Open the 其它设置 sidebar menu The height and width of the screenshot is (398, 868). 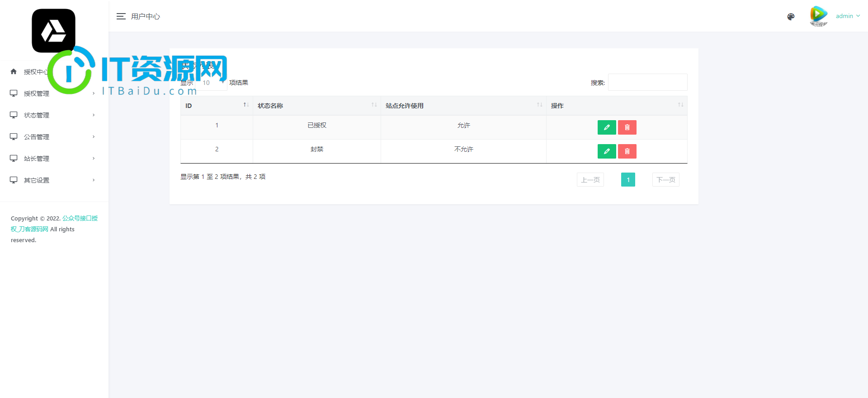(x=54, y=180)
